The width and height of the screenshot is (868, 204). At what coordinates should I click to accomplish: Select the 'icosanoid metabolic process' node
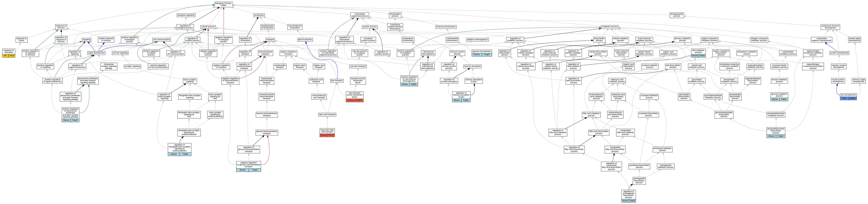649,97
